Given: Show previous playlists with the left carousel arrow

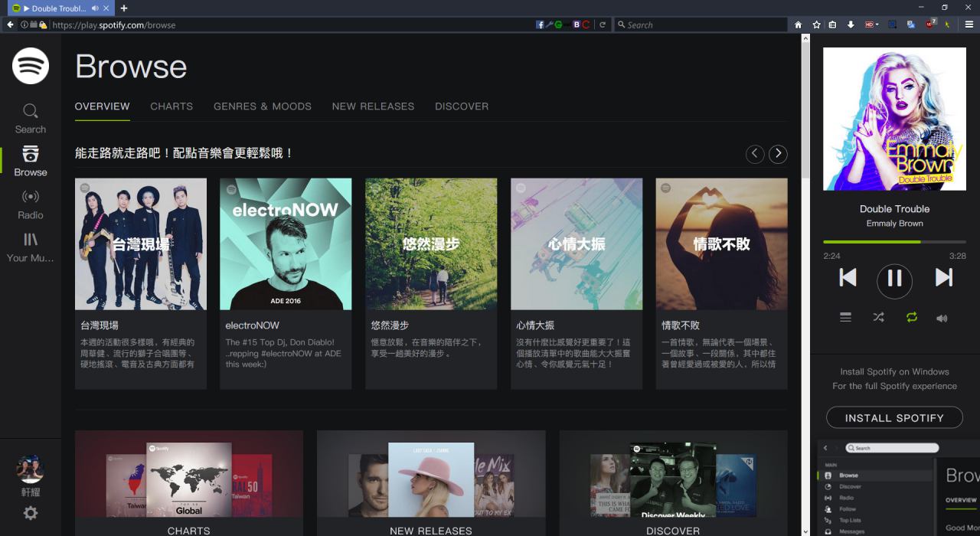Looking at the screenshot, I should click(755, 154).
